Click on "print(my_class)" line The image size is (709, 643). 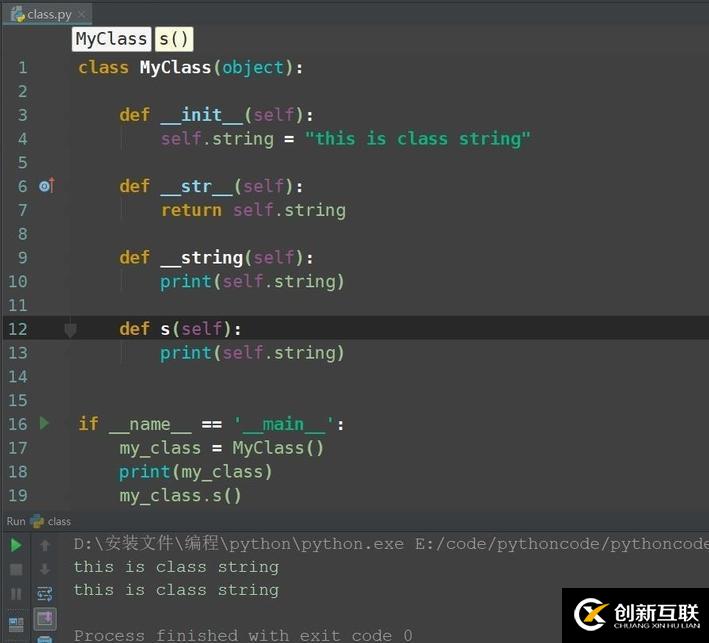(x=195, y=472)
